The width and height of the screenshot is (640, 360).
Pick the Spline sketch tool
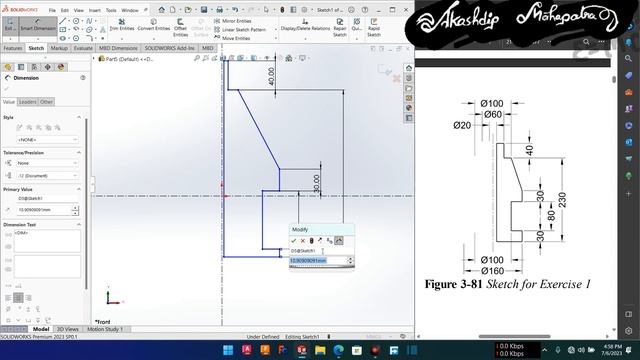pyautogui.click(x=89, y=20)
